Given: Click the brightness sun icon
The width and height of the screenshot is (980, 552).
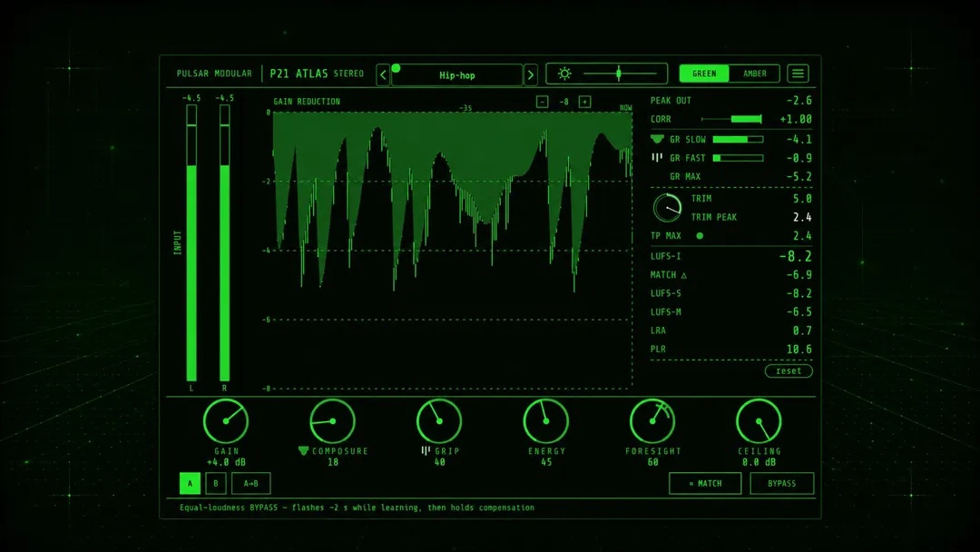Looking at the screenshot, I should click(564, 74).
